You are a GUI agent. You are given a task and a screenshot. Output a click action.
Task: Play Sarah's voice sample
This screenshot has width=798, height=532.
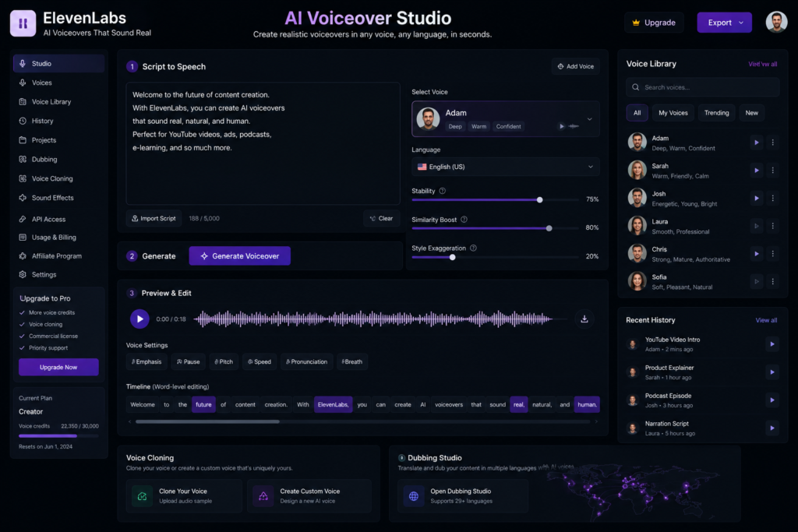coord(756,171)
